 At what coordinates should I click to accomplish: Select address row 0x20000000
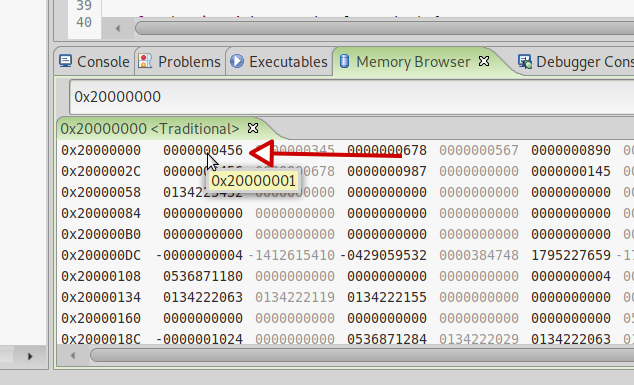tap(101, 150)
